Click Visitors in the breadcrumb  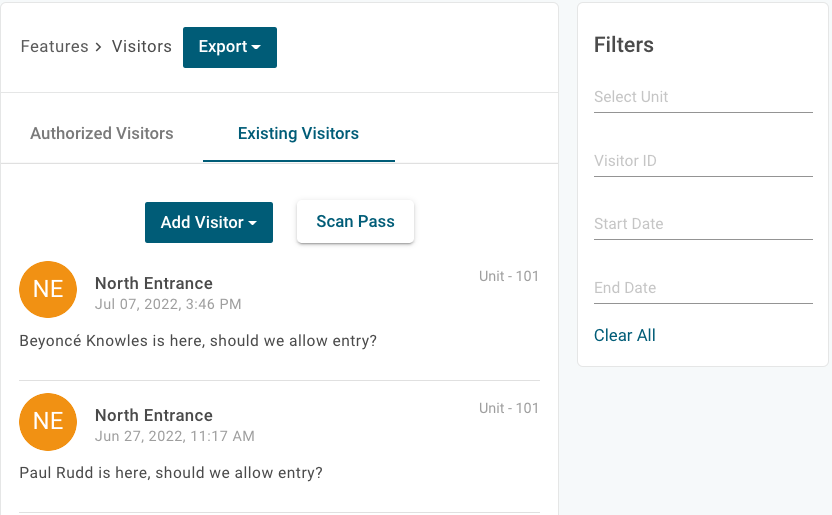click(141, 47)
